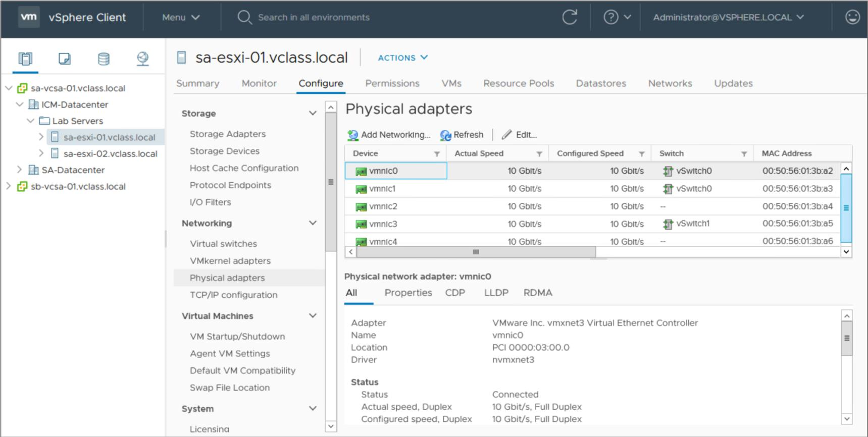This screenshot has height=437, width=868.
Task: Switch to the Datastores tab
Action: pyautogui.click(x=601, y=83)
